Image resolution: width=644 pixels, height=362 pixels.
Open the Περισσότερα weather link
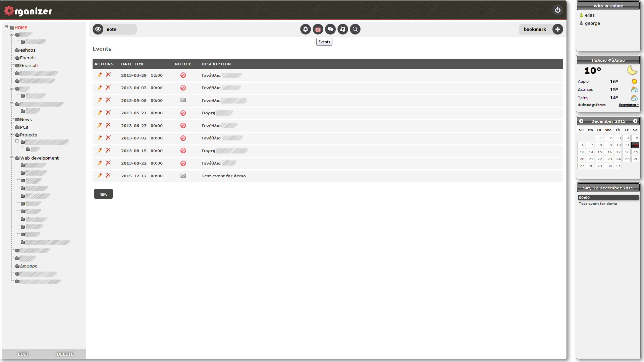629,105
